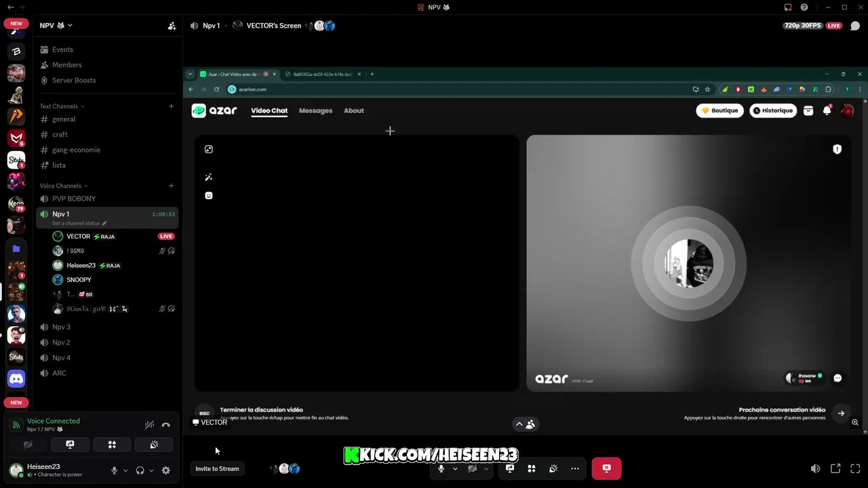Toggle noise suppression in voice connected panel
This screenshot has height=488, width=868.
(149, 425)
